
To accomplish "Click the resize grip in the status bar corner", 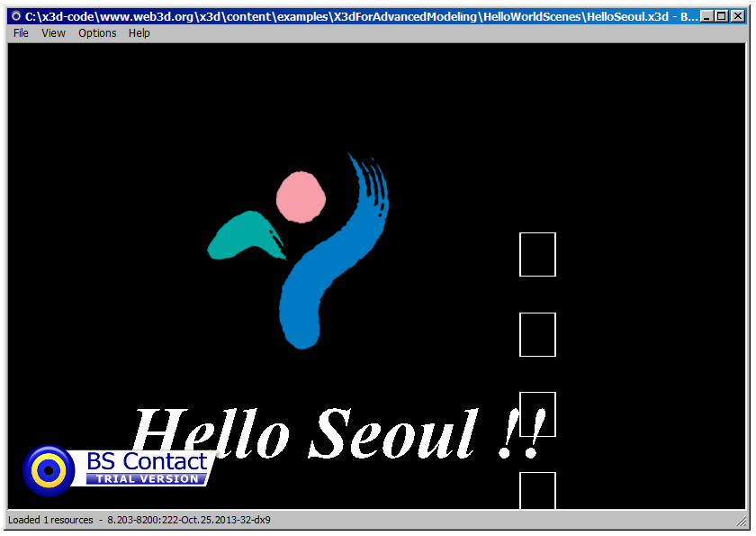I will coord(741,521).
